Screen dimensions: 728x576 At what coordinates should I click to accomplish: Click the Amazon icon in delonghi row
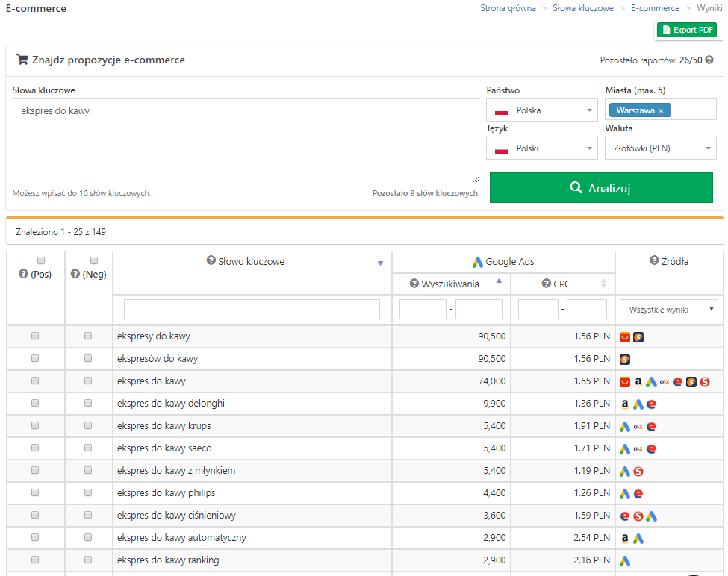click(x=625, y=404)
